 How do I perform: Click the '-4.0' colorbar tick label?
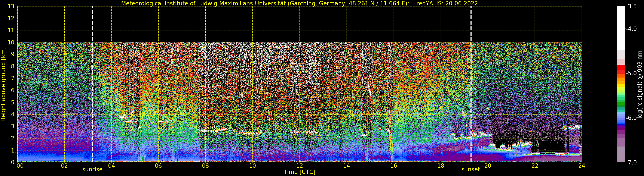pyautogui.click(x=631, y=29)
